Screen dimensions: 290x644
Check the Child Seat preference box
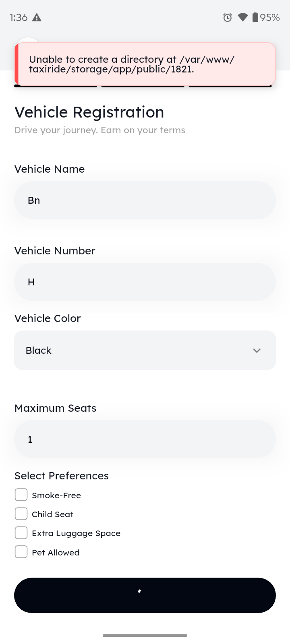tap(21, 514)
